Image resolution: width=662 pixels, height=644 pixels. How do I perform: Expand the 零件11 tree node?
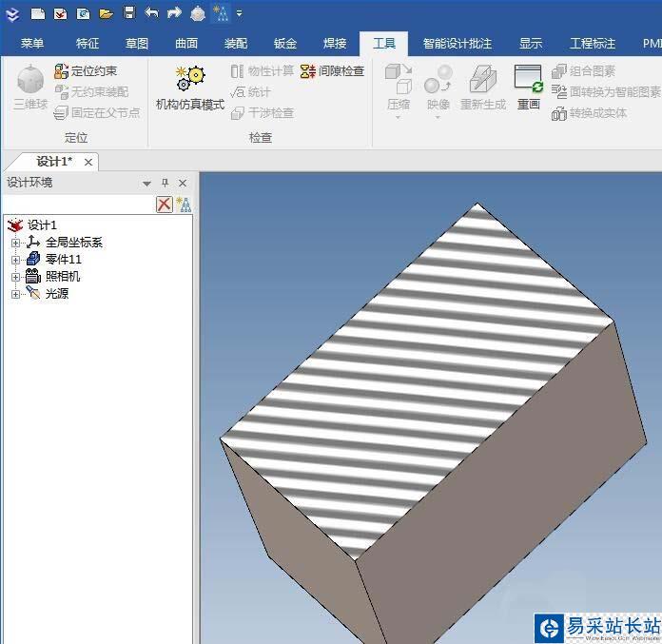(15, 260)
